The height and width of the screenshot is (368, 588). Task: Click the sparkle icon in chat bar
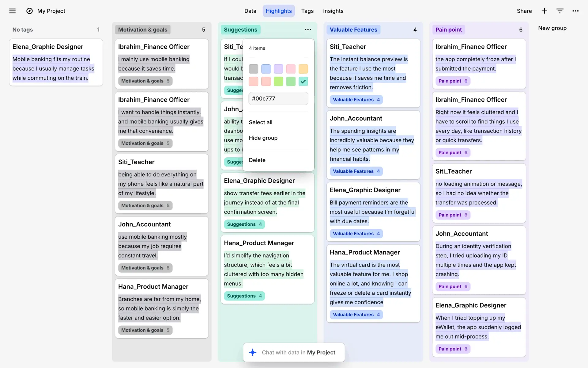pos(253,352)
